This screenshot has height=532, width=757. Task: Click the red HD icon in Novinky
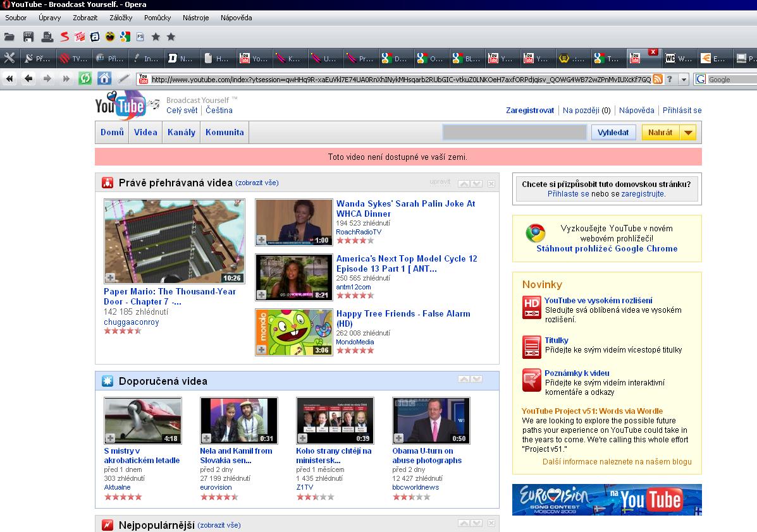click(x=532, y=307)
